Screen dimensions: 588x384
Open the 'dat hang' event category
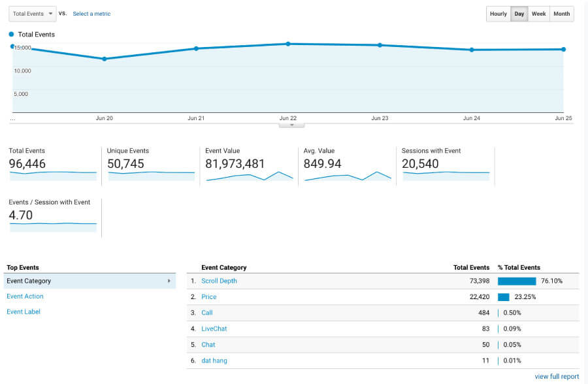click(x=214, y=360)
